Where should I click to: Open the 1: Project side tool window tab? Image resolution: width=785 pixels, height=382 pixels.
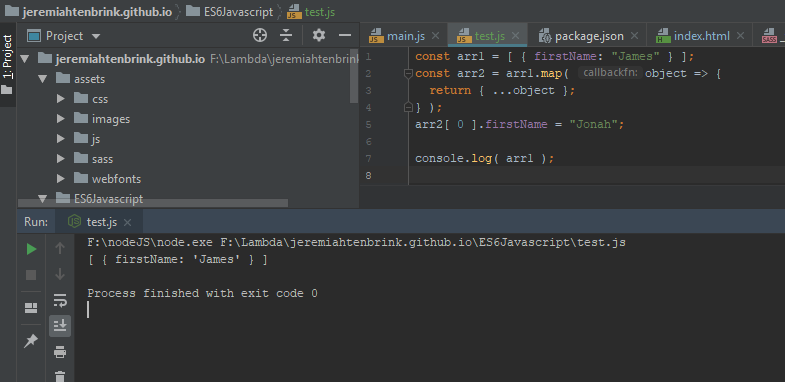coord(8,65)
